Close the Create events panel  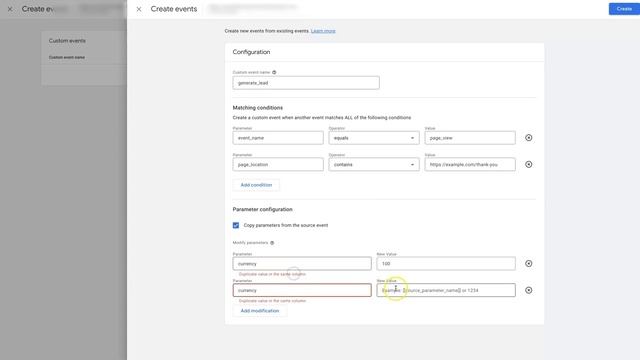pos(139,9)
